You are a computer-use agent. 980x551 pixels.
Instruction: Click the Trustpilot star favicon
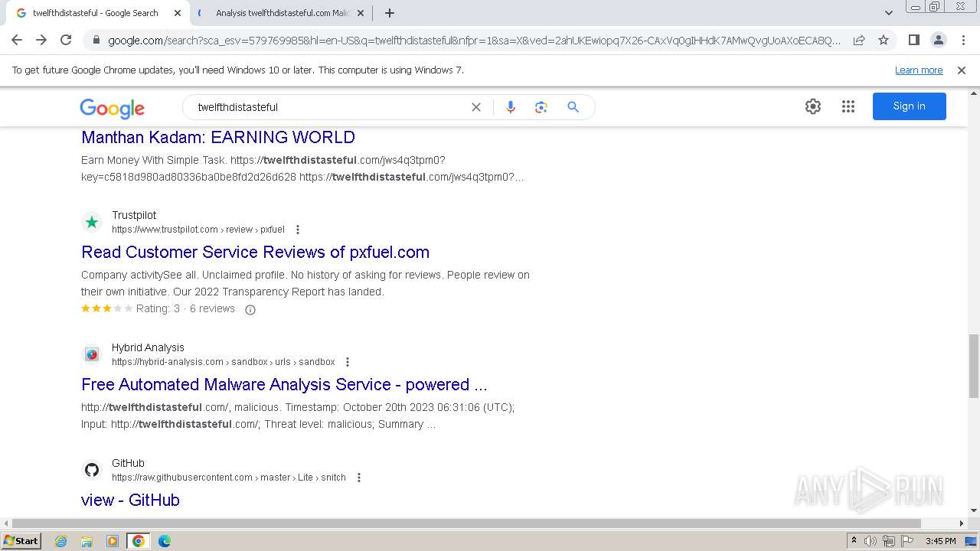point(92,222)
